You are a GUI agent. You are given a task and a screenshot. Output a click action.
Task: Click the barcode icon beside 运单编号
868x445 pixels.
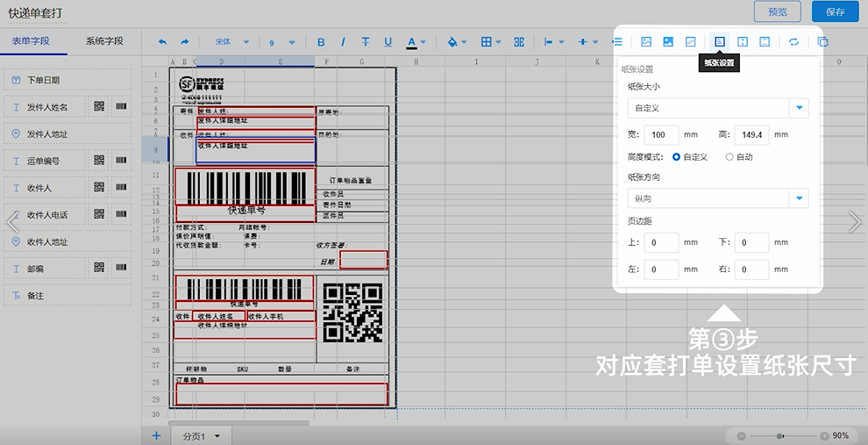120,161
